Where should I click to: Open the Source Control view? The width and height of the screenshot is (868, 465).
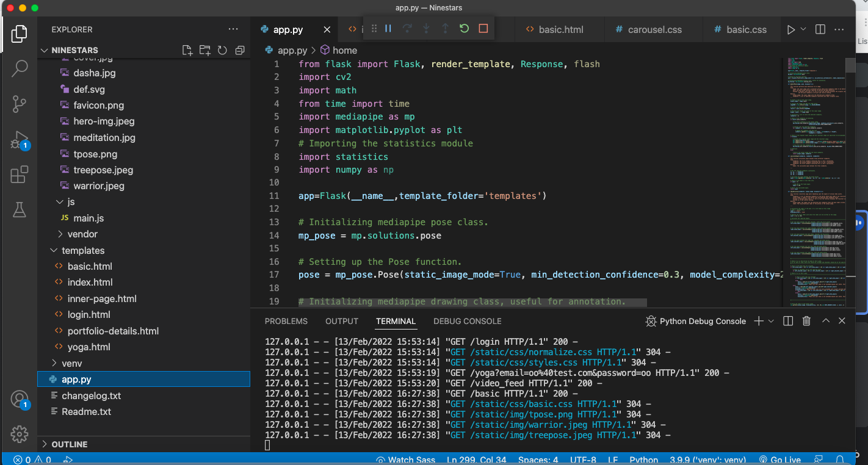20,104
